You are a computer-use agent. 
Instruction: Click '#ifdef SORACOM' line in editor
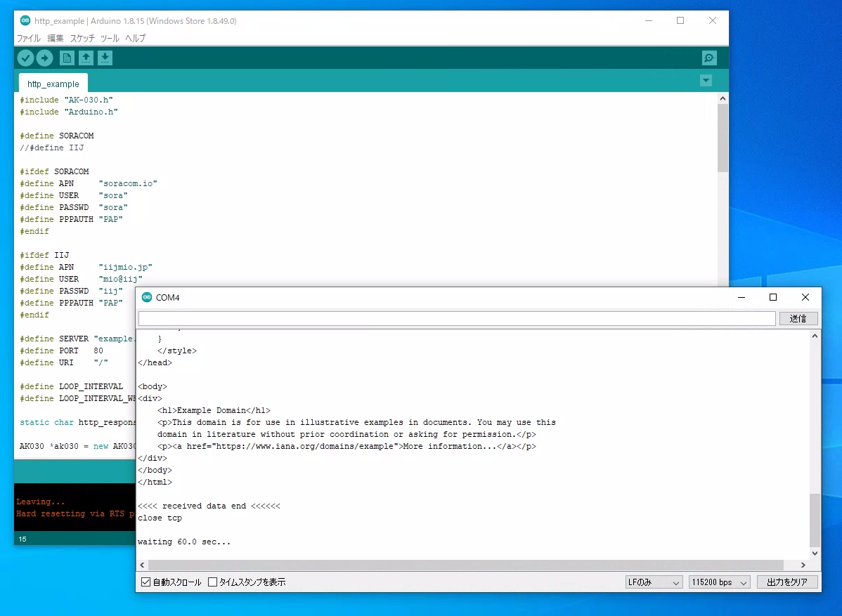(x=54, y=171)
